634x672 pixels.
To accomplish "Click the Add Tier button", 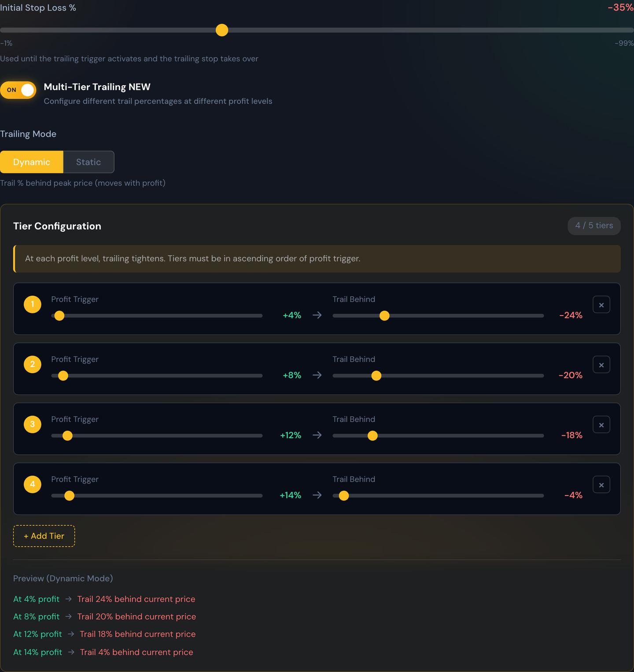I will click(x=44, y=536).
